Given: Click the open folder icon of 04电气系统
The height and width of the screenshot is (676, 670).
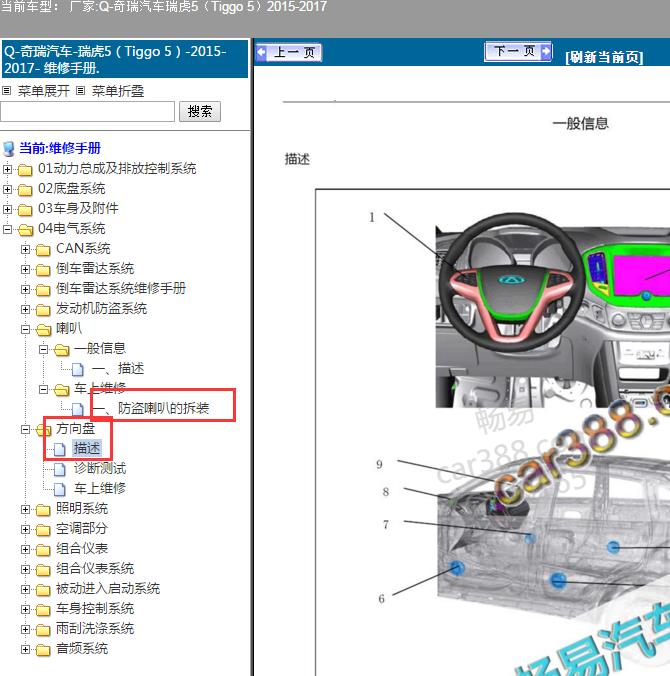Looking at the screenshot, I should (25, 229).
